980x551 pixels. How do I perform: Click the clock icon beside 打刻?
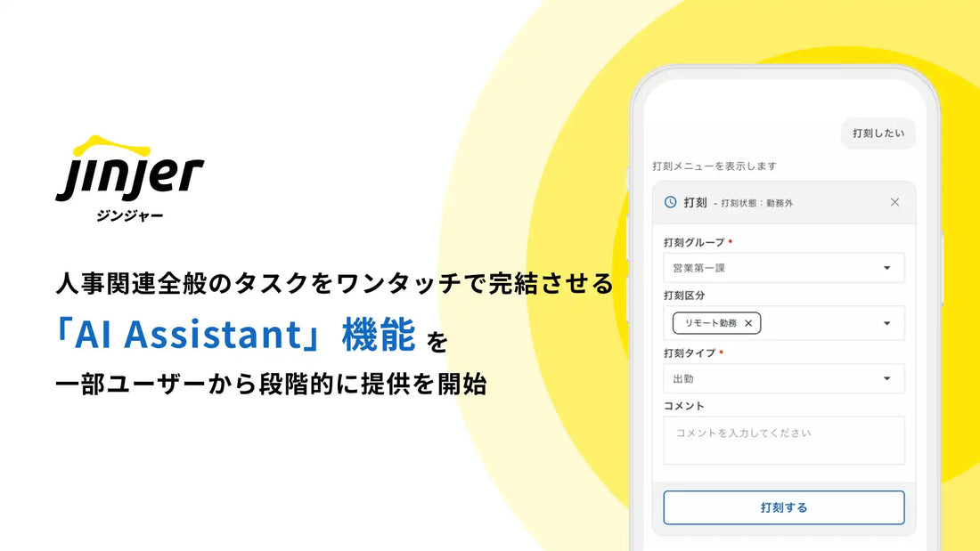pyautogui.click(x=671, y=202)
